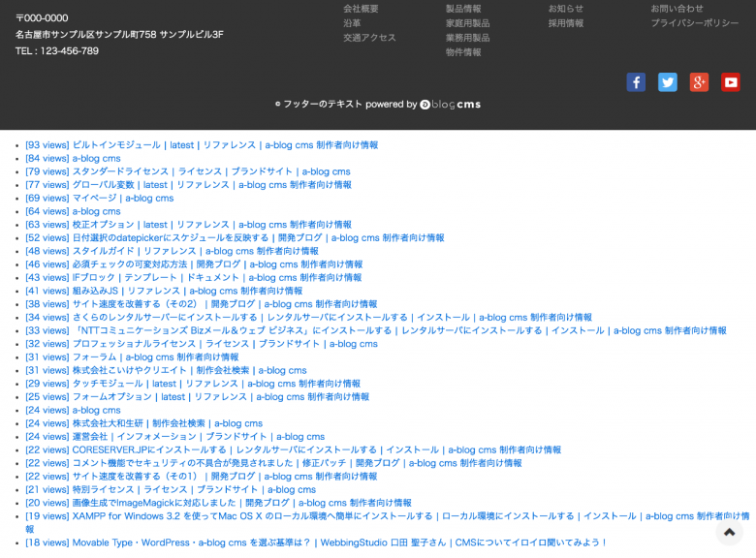Image resolution: width=756 pixels, height=558 pixels.
Task: Open the 38 views サイト速度 その2 link
Action: point(201,304)
